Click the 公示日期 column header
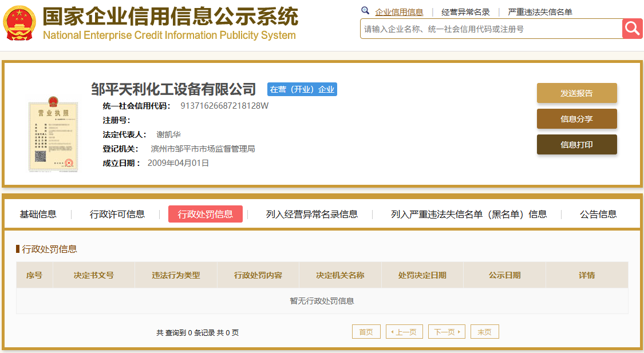Viewport: 644px width, 353px height. coord(505,275)
